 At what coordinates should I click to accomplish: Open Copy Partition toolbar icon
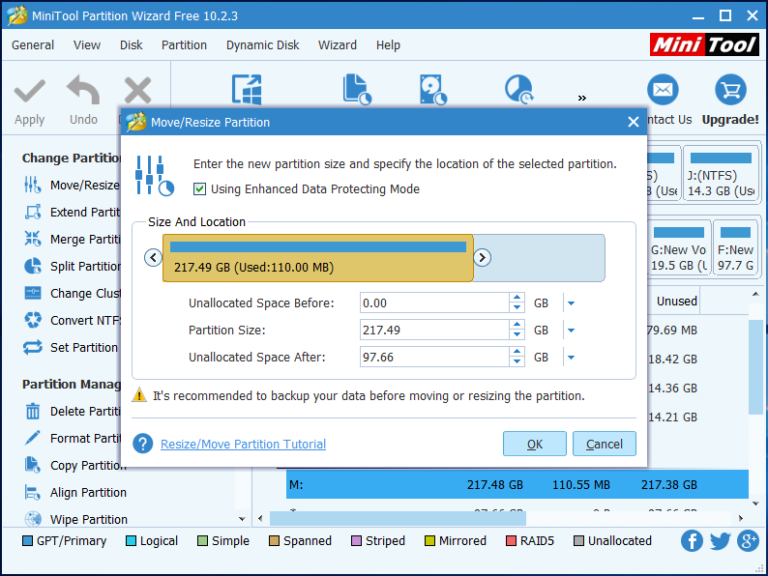tap(357, 89)
